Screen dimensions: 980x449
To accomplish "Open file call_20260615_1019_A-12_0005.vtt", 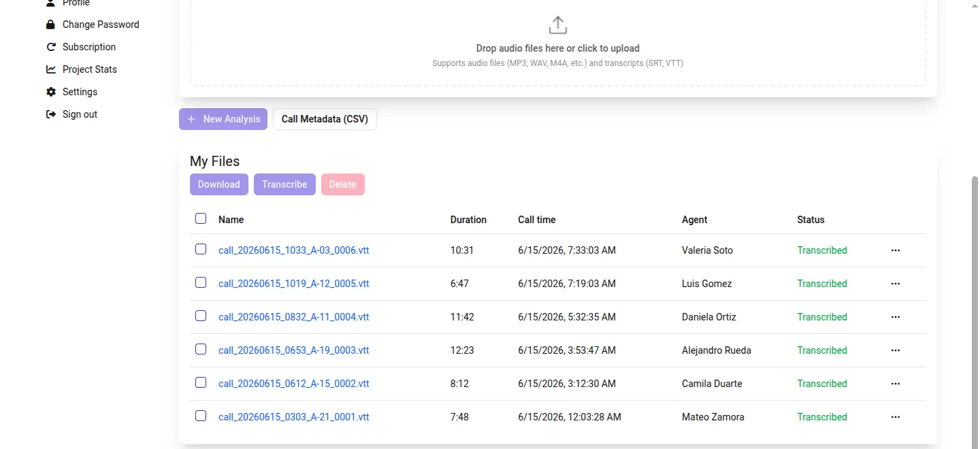I will [x=294, y=284].
